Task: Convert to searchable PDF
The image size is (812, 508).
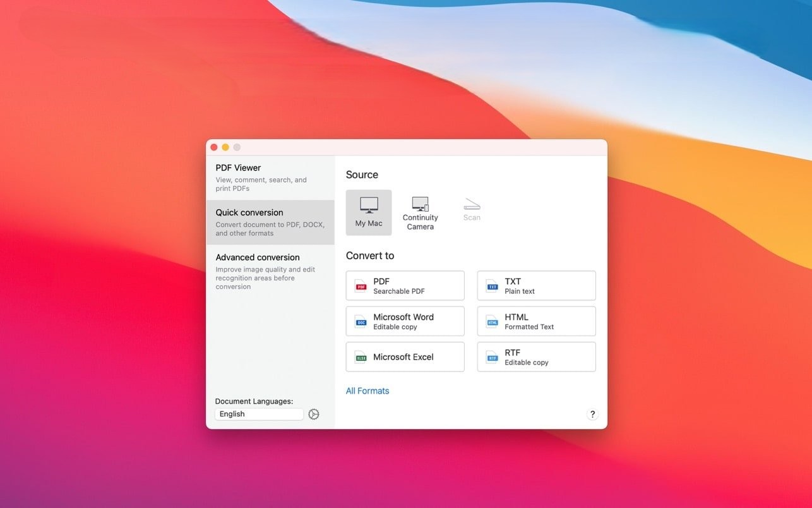Action: 405,286
